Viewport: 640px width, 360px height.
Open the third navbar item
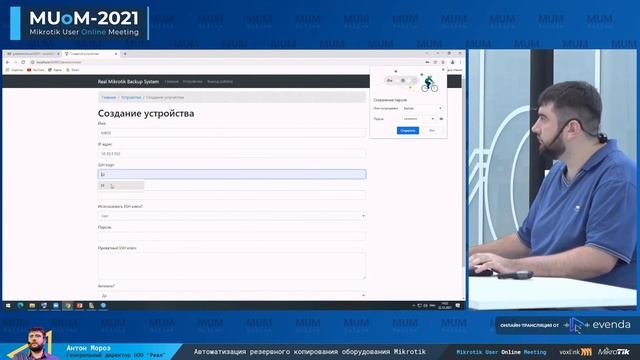coord(220,82)
